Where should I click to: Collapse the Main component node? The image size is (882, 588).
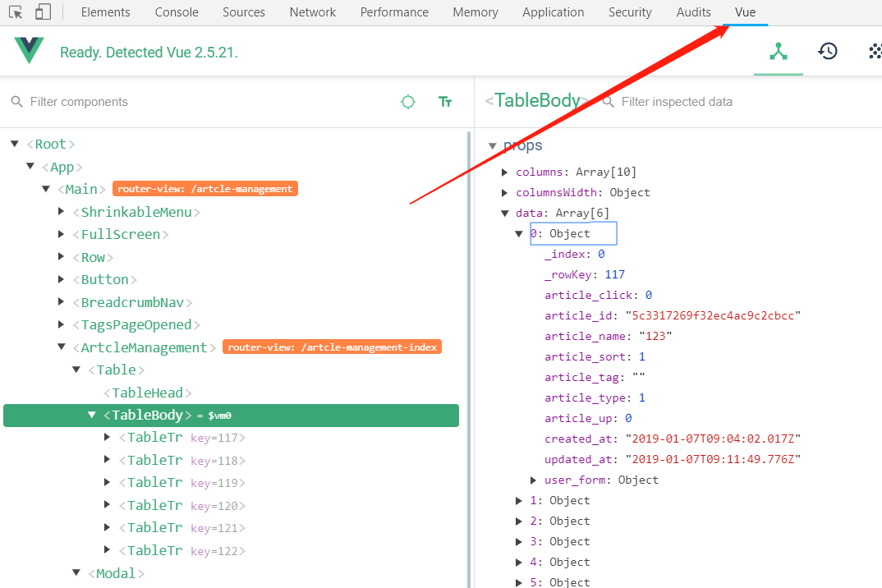click(46, 189)
